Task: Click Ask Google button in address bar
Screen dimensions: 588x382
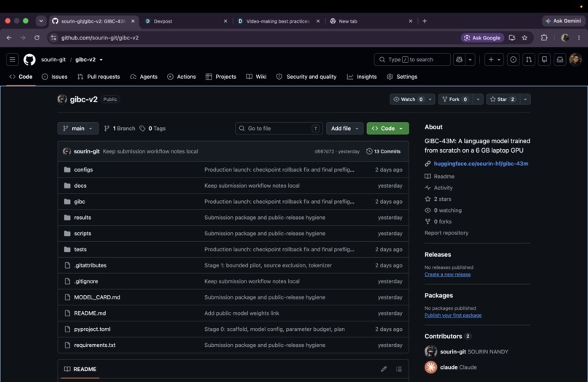Action: pos(482,37)
